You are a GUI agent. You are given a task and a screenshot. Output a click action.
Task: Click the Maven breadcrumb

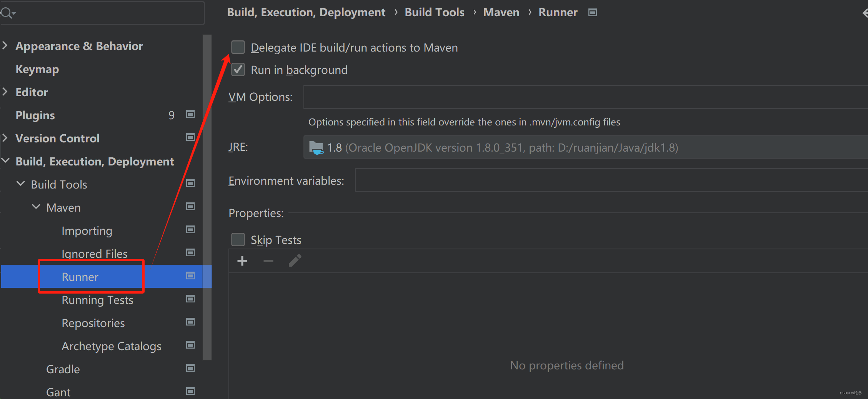pos(501,13)
